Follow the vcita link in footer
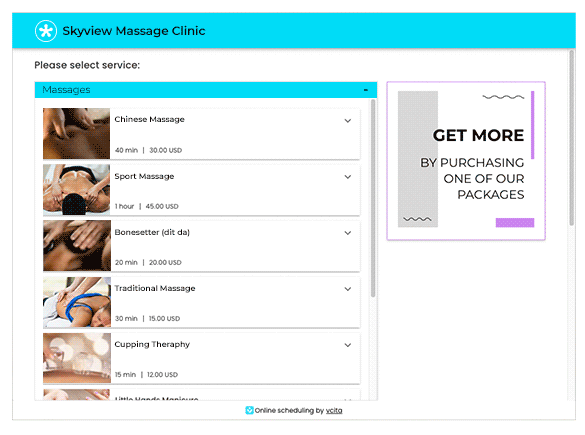Image resolution: width=585 pixels, height=435 pixels. coord(334,410)
